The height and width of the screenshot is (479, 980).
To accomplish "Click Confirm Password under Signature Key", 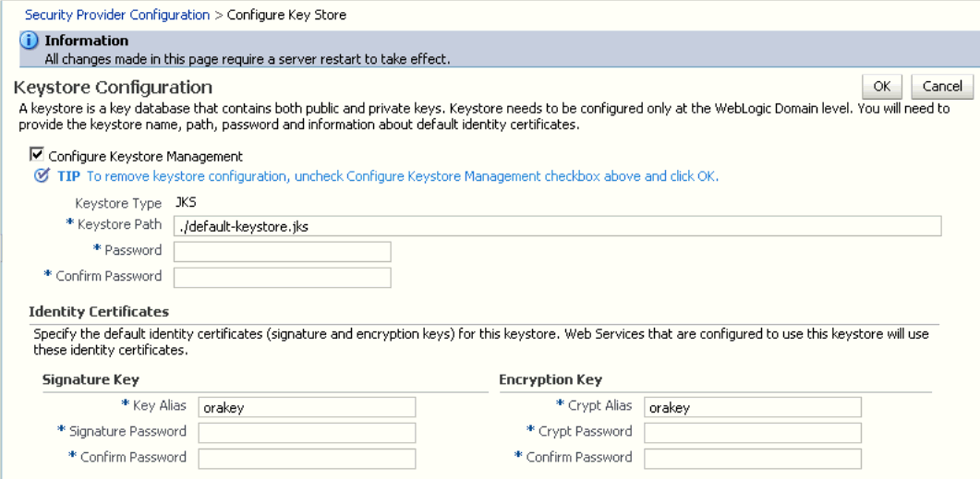I will (x=307, y=459).
